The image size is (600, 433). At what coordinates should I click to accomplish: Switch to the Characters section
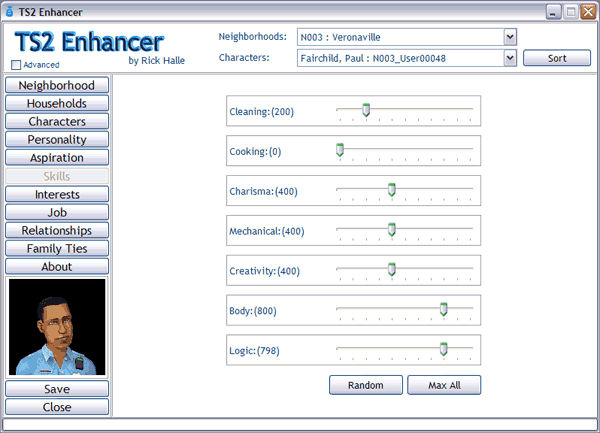pos(57,121)
